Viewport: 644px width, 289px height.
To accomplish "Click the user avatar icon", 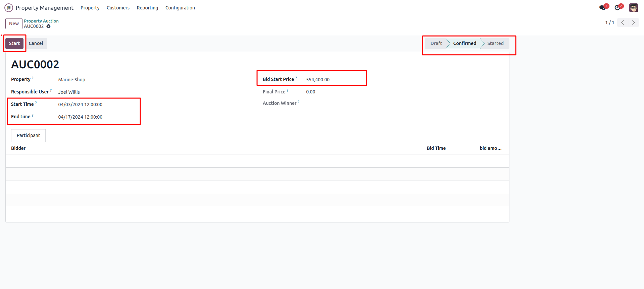I will click(633, 8).
